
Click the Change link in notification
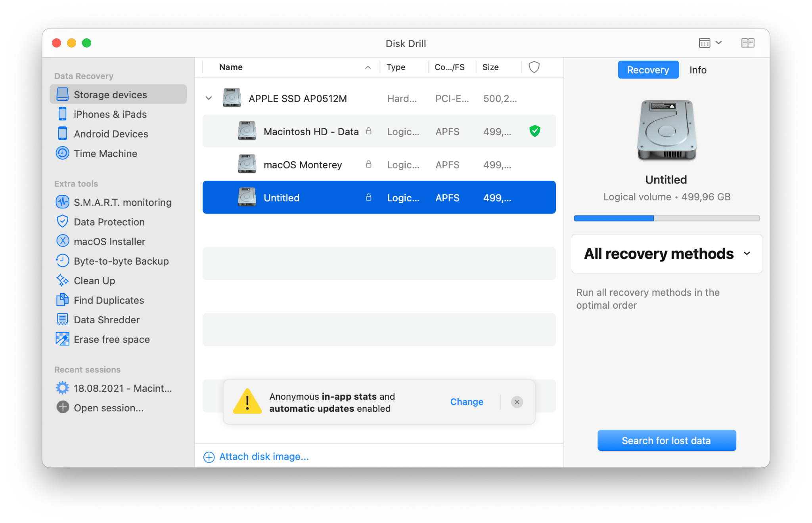[466, 402]
